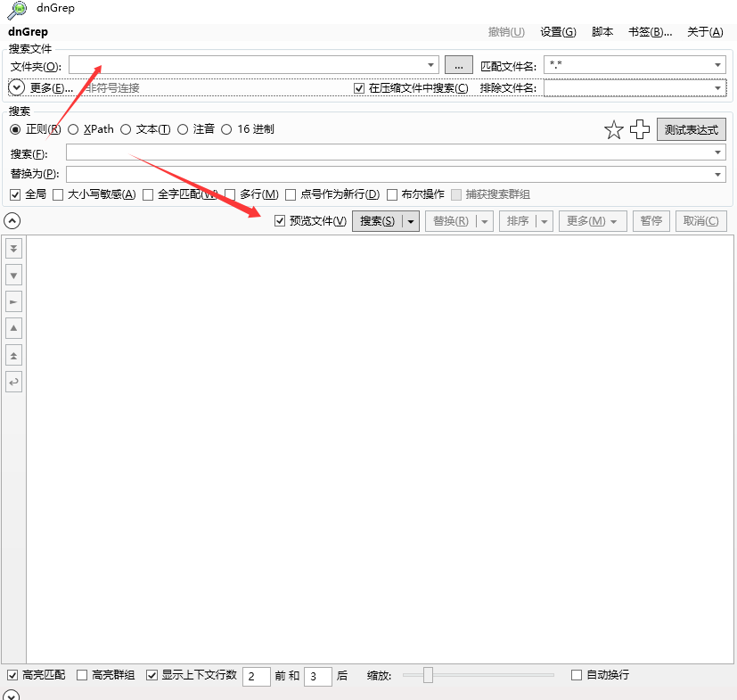
Task: Open the 排序 dropdown arrow
Action: coord(545,221)
